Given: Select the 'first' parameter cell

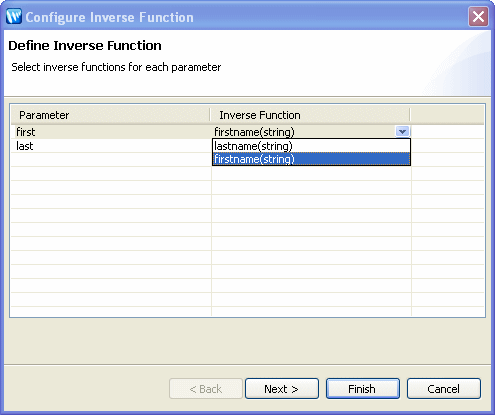Looking at the screenshot, I should click(x=111, y=132).
